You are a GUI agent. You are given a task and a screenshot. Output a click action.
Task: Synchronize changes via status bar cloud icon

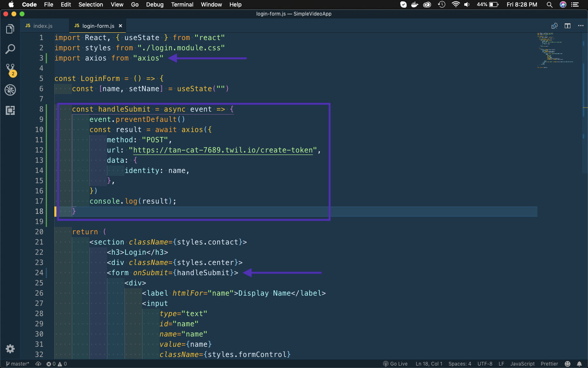tap(38, 364)
